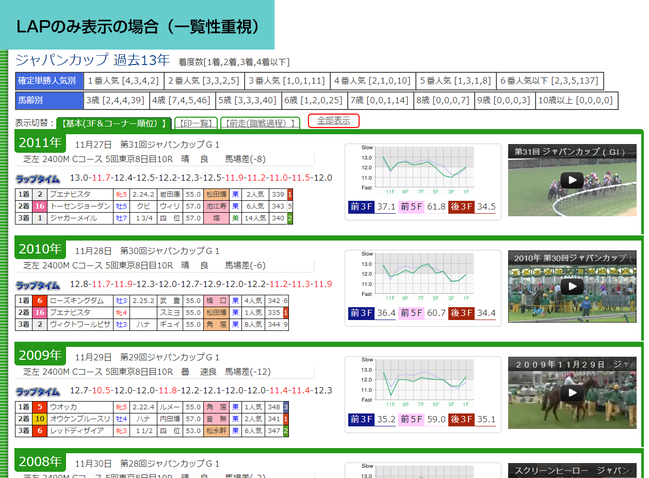649x478 pixels.
Task: Click the 2010年 year header
Action: click(40, 249)
